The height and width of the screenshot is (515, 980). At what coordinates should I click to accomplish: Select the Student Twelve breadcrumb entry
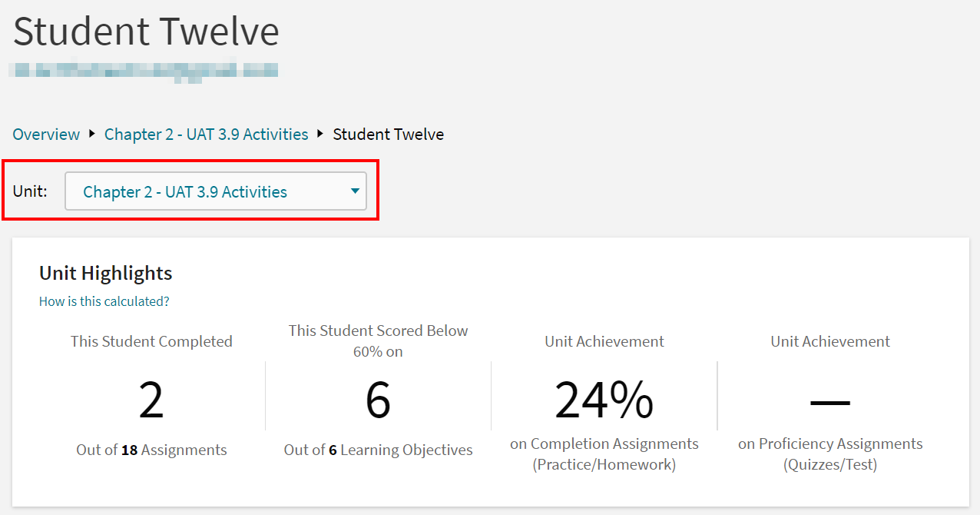(388, 134)
